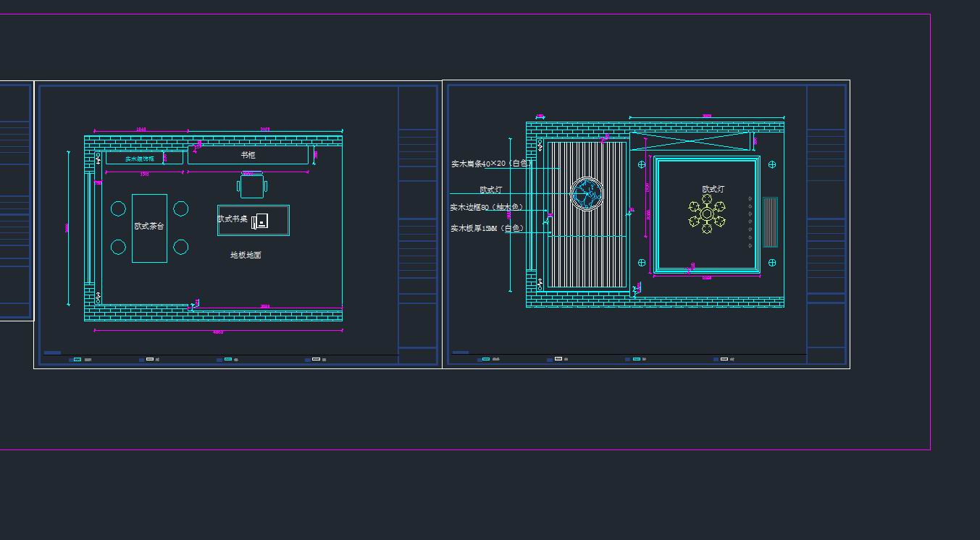The height and width of the screenshot is (540, 980).
Task: Click the document symbol on the desk
Action: (260, 221)
